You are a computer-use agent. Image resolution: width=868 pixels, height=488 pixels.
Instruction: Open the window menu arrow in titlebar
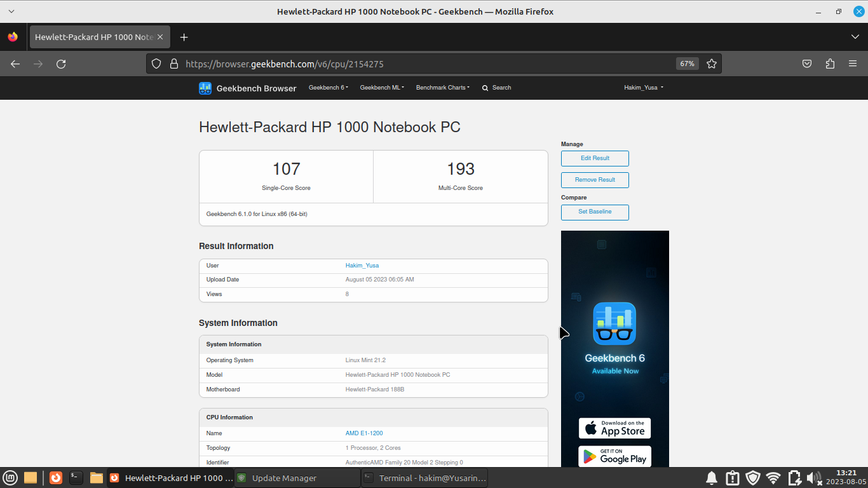click(11, 11)
